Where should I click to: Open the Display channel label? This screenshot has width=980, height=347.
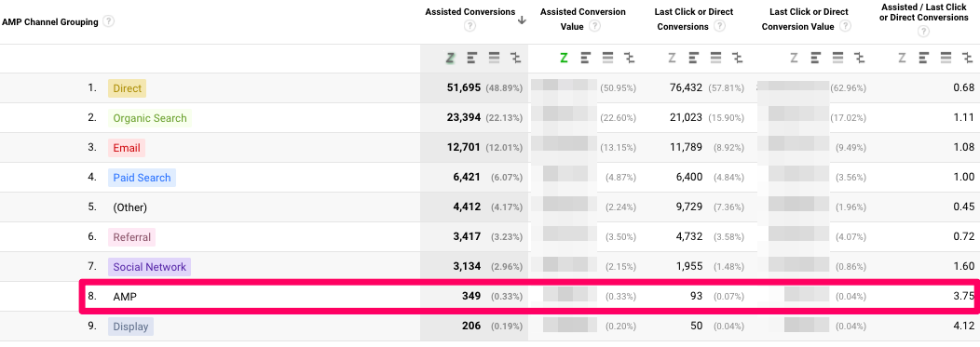[130, 327]
